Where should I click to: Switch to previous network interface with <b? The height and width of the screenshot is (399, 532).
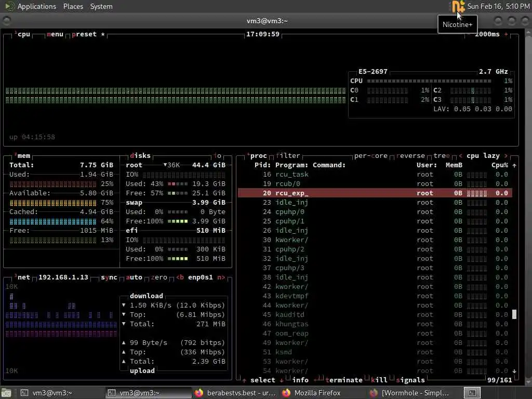pos(180,277)
